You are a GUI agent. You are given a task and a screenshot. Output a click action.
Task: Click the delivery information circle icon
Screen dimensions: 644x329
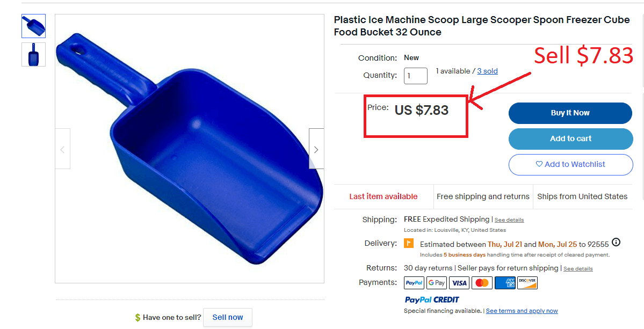616,242
